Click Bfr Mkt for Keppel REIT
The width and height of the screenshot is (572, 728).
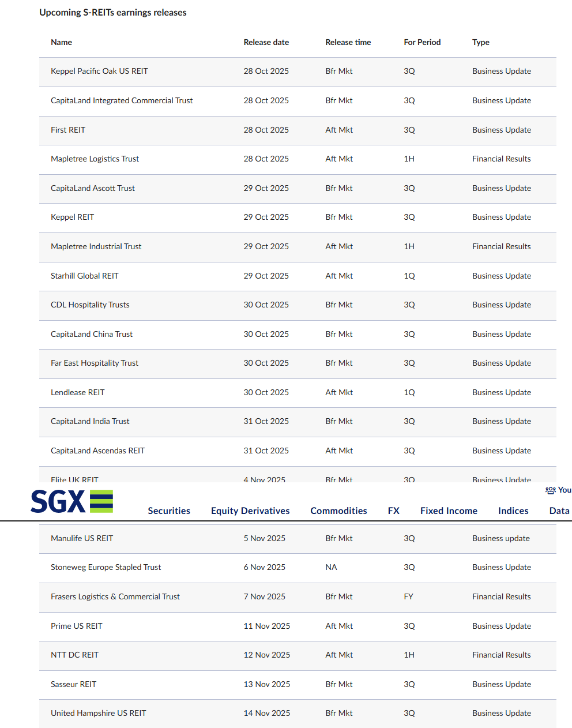click(x=339, y=217)
